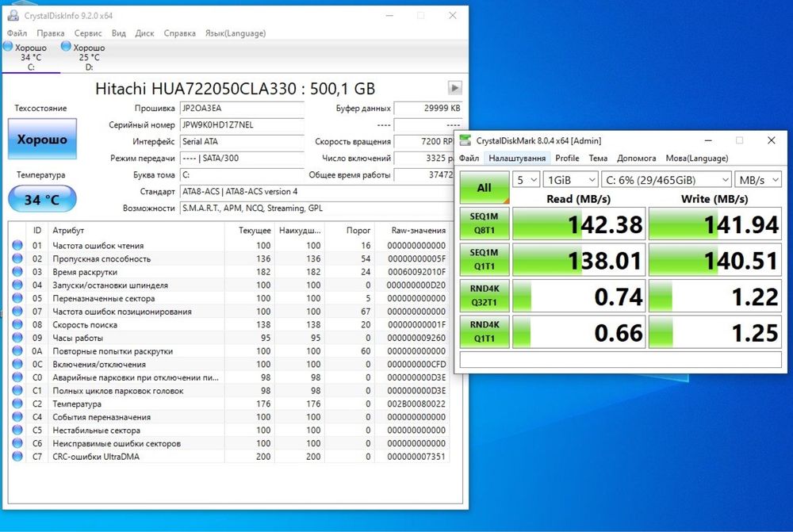The width and height of the screenshot is (793, 532).
Task: Click status orb for attribute 03 row
Action: tap(17, 272)
